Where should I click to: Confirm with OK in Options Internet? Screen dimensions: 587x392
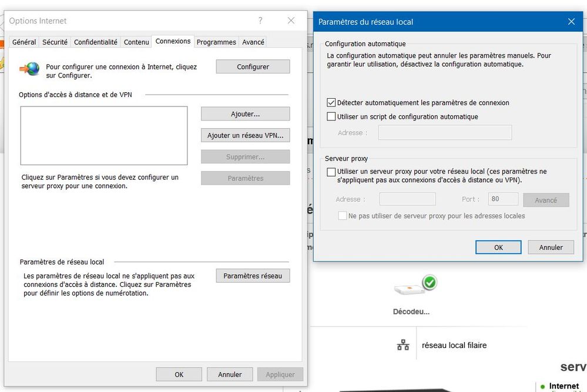[179, 374]
